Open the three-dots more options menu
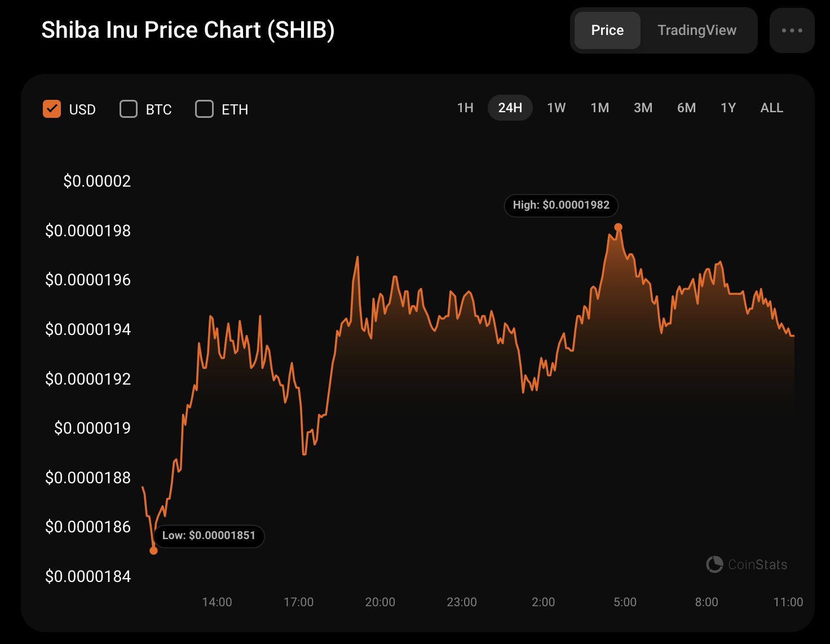This screenshot has height=644, width=830. [x=792, y=30]
